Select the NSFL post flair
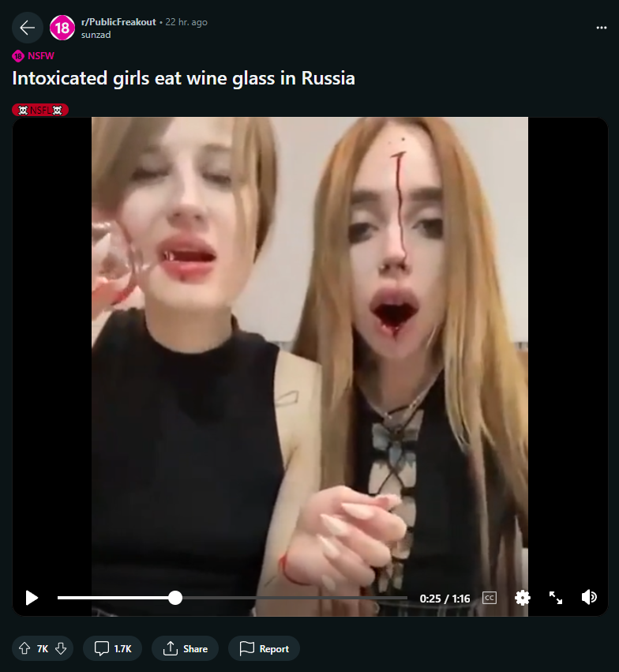 pyautogui.click(x=40, y=110)
